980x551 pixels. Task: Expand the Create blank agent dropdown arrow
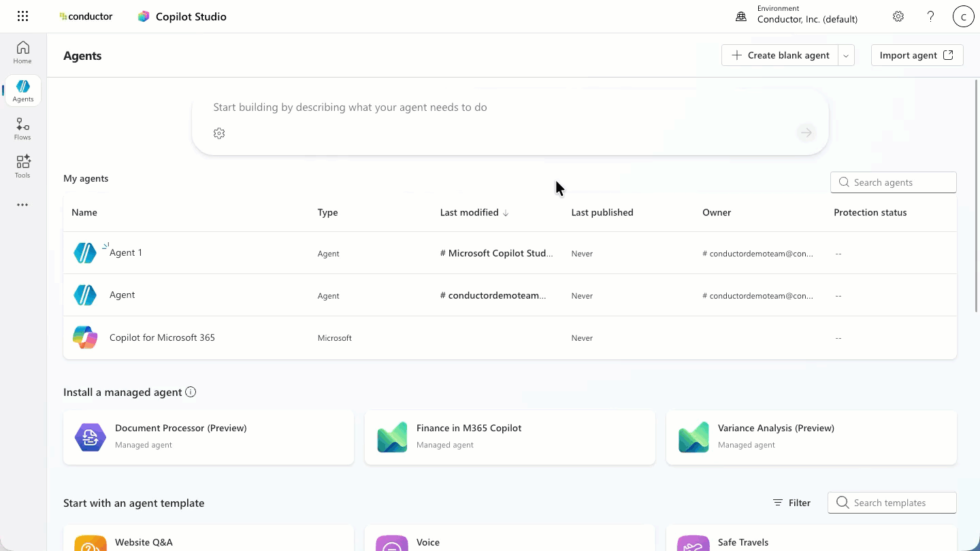(846, 56)
